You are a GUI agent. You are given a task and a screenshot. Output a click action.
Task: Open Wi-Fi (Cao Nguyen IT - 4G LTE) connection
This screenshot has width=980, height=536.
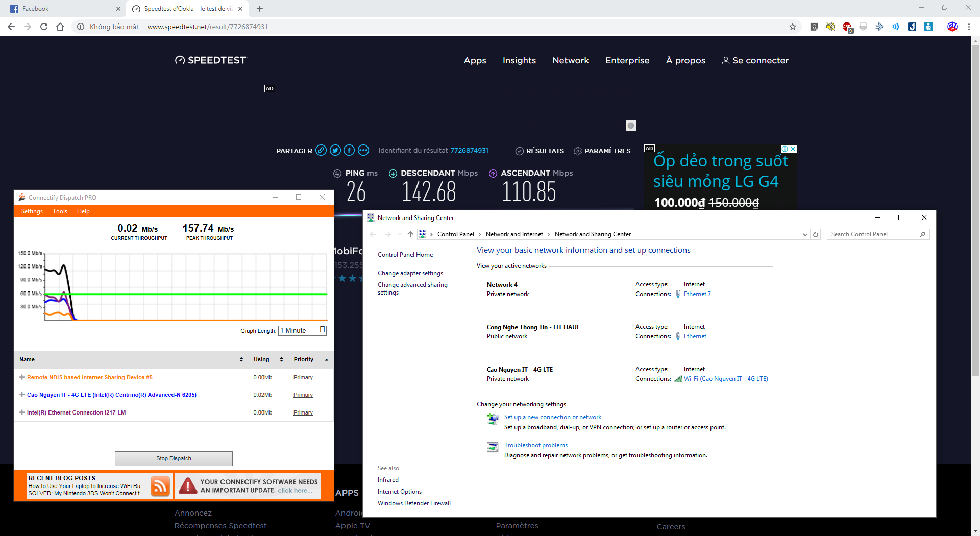tap(726, 379)
